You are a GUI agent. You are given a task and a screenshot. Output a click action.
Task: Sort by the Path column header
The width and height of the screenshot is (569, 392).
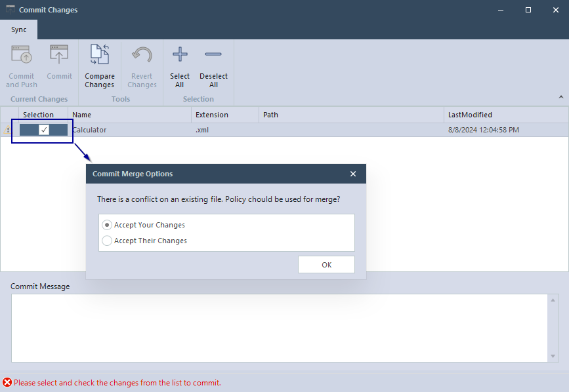pyautogui.click(x=351, y=115)
